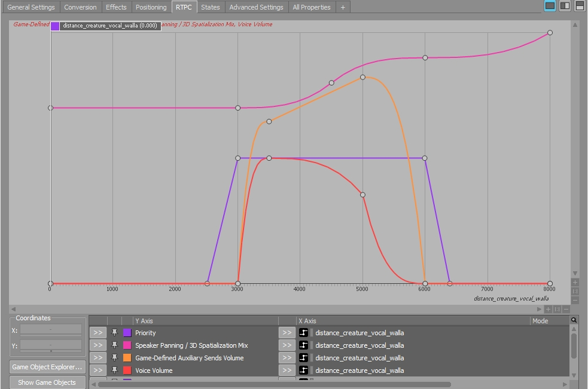Open the Y Axis selector arrows for Game-Defined Auxiliary Sends Volume
The width and height of the screenshot is (588, 389).
98,357
